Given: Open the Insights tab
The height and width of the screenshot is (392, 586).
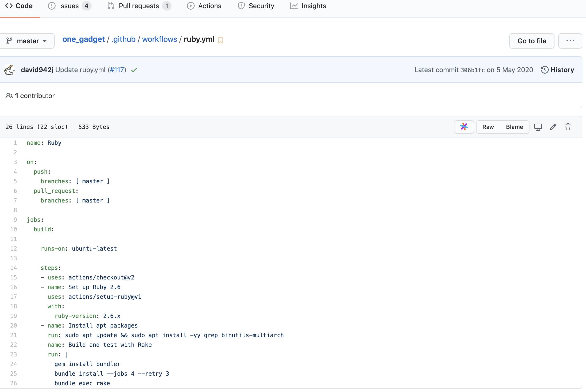Looking at the screenshot, I should coord(308,6).
